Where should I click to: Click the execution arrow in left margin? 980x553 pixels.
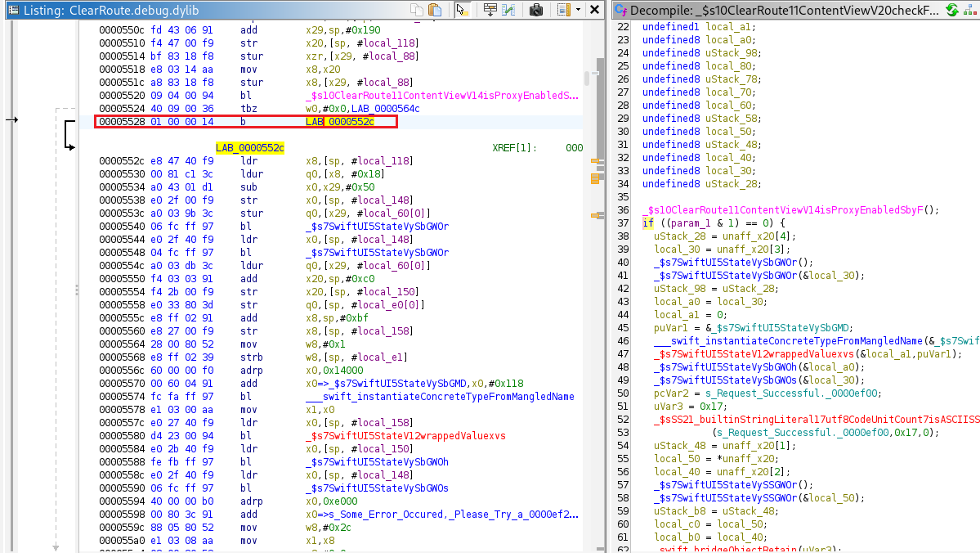[x=11, y=120]
